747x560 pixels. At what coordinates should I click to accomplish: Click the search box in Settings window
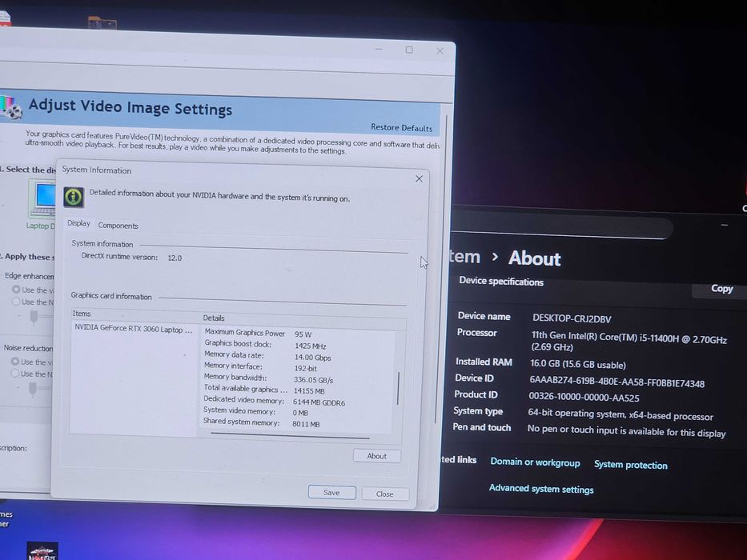click(x=562, y=226)
